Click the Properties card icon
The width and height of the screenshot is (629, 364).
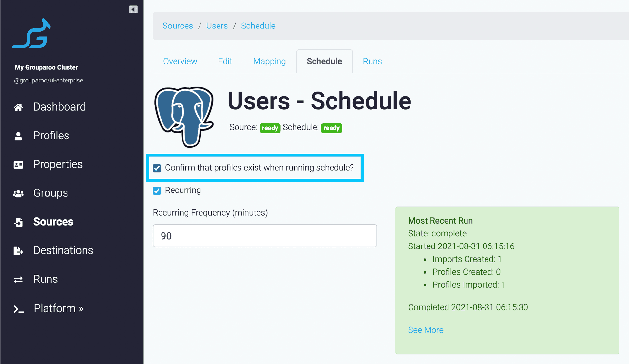pos(18,165)
